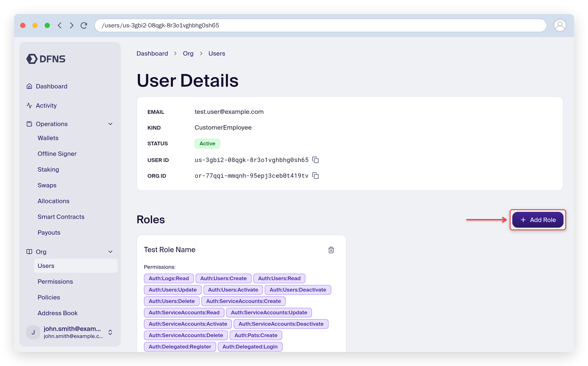Image resolution: width=588 pixels, height=366 pixels.
Task: Click the Auth:ServiceAccounts:Read permission tag
Action: [184, 313]
